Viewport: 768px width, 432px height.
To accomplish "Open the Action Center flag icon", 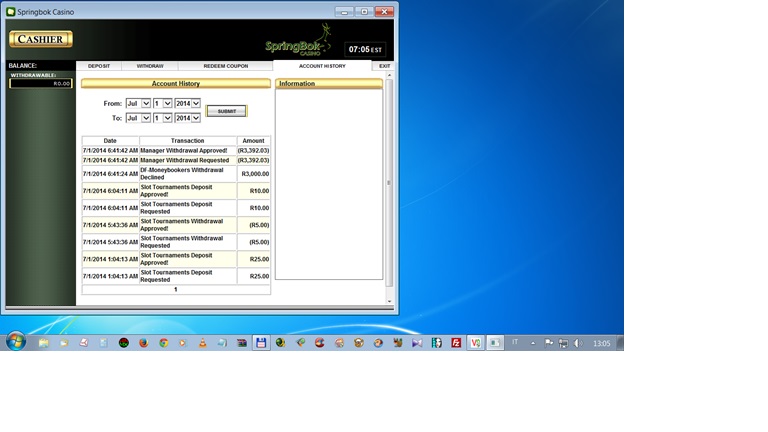I will [549, 343].
